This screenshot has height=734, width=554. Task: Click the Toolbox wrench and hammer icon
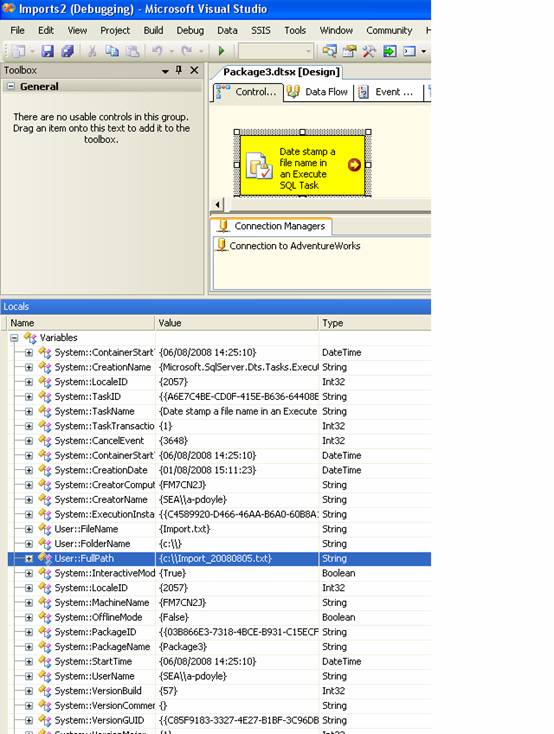coord(369,51)
